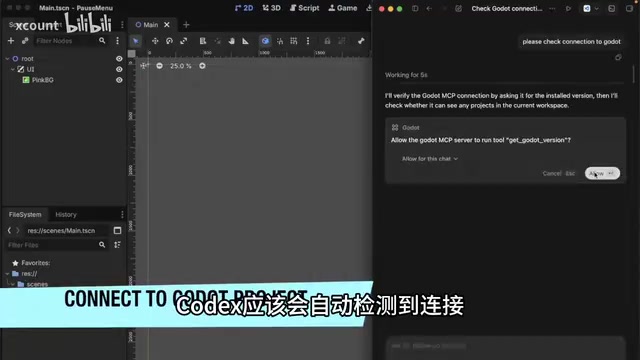Toggle visibility of PinkBG node
This screenshot has height=360, width=640.
pyautogui.click(x=119, y=80)
